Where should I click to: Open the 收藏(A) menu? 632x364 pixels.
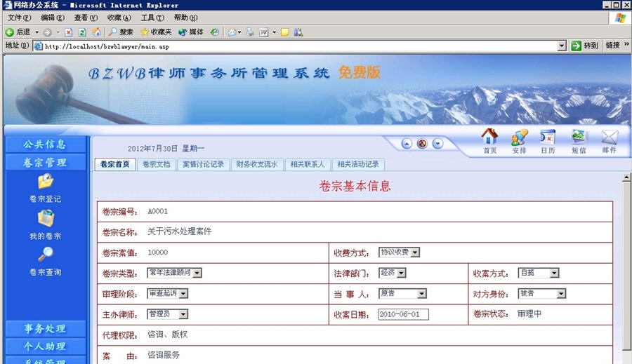click(x=119, y=18)
